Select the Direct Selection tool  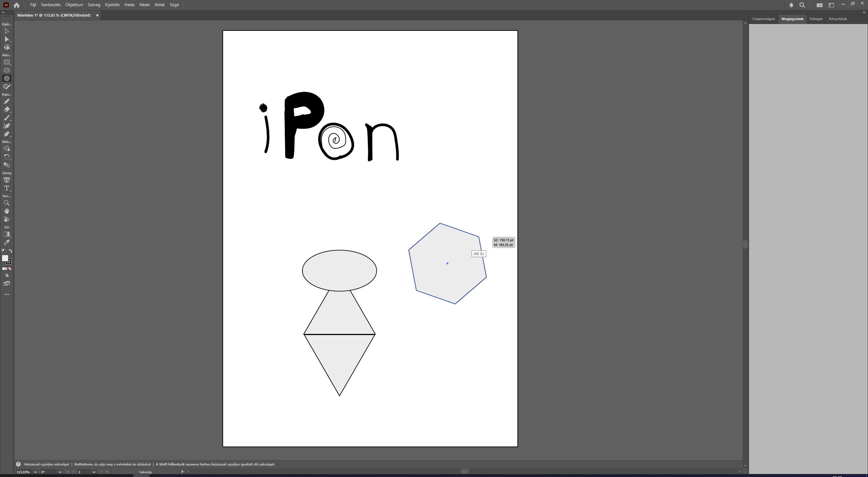[6, 39]
